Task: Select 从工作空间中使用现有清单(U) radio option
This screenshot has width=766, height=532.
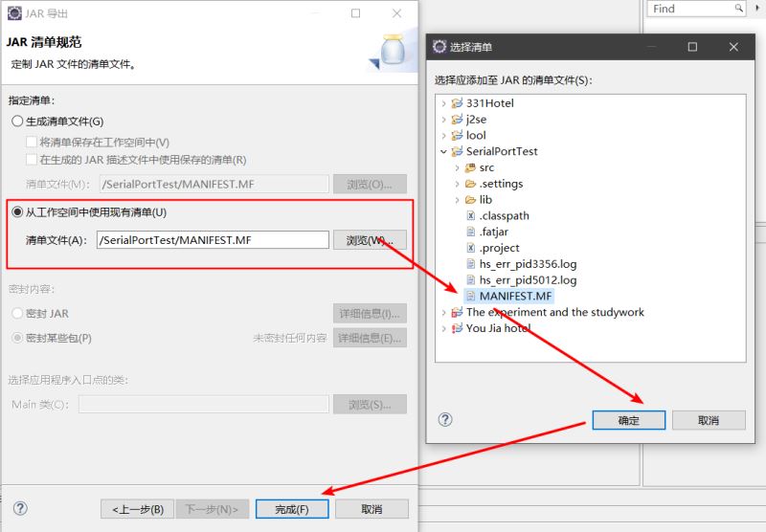Action: 17,211
